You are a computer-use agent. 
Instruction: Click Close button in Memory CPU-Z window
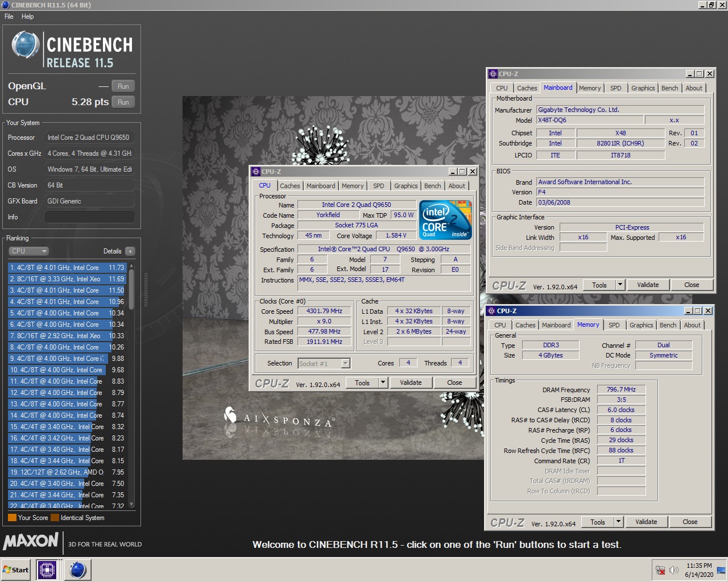[x=690, y=522]
